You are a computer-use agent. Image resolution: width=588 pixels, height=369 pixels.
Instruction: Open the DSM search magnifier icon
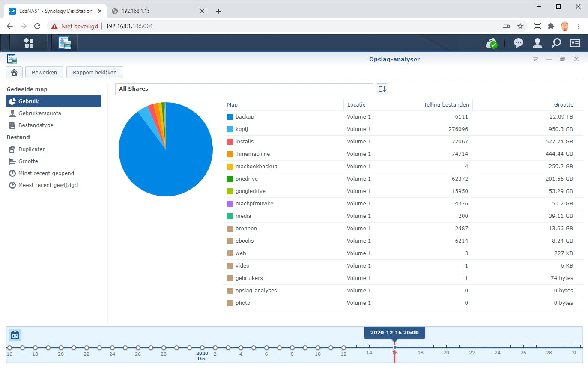click(x=556, y=43)
